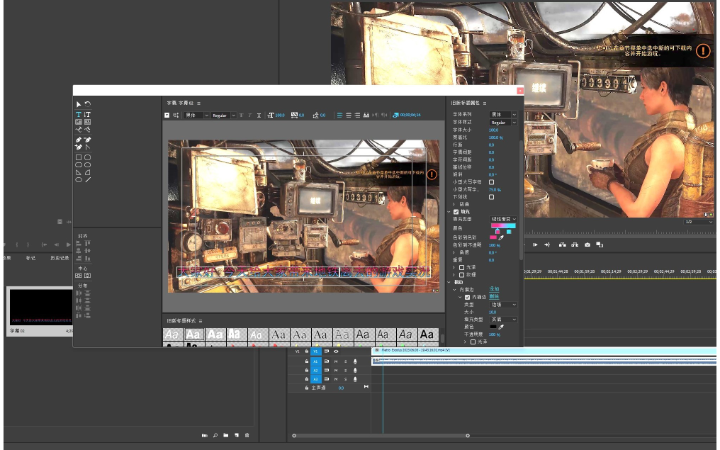Click Delete link next to Inner Stroke
This screenshot has height=450, width=720.
494,297
